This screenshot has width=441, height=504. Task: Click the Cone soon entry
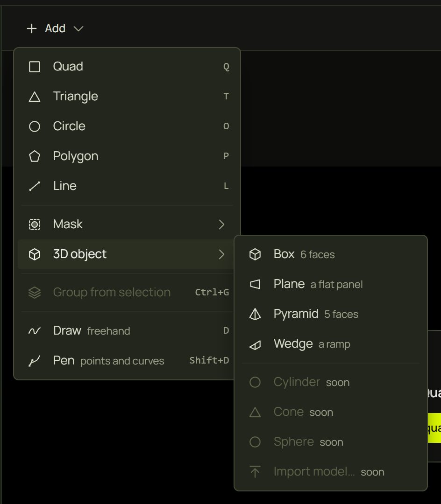pos(331,412)
